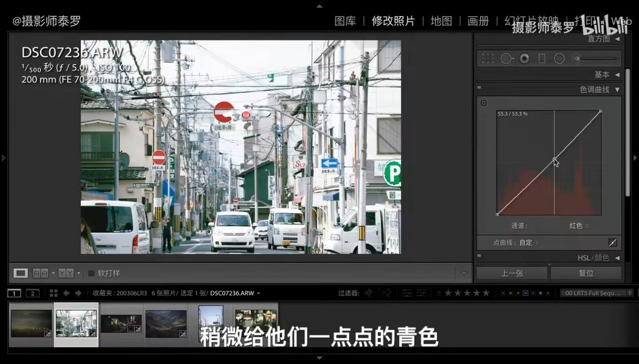
Task: Switch to the 地图 Map module
Action: coord(441,21)
